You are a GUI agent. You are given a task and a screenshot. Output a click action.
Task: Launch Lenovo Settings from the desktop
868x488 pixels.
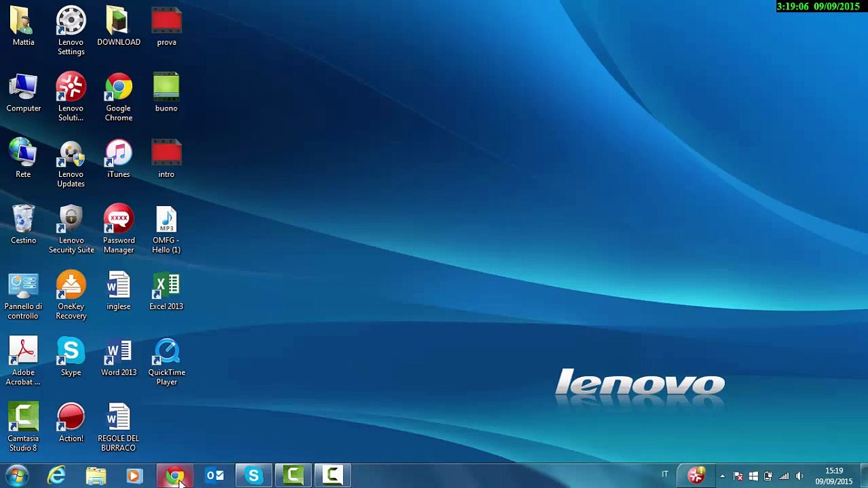click(x=71, y=31)
